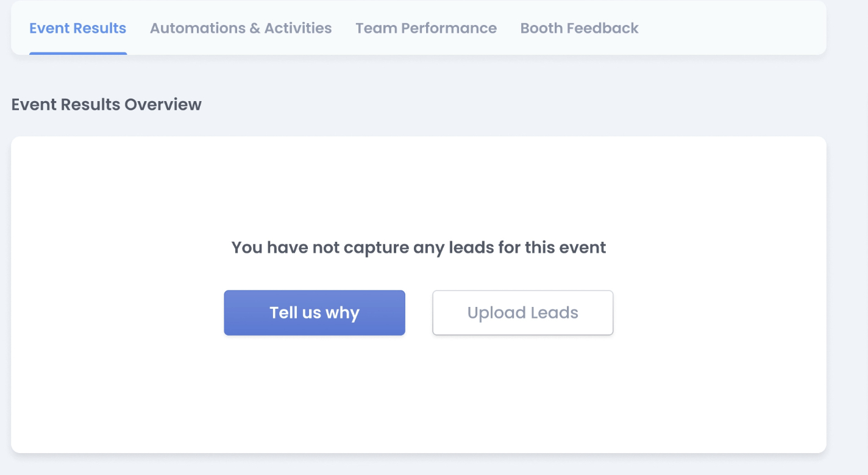868x475 pixels.
Task: Select the Team Performance tab
Action: point(426,28)
